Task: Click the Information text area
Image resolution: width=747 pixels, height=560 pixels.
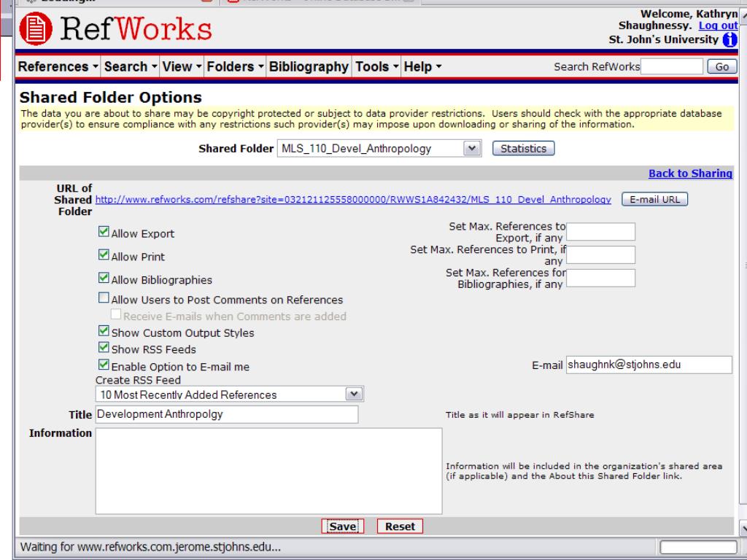Action: click(268, 471)
